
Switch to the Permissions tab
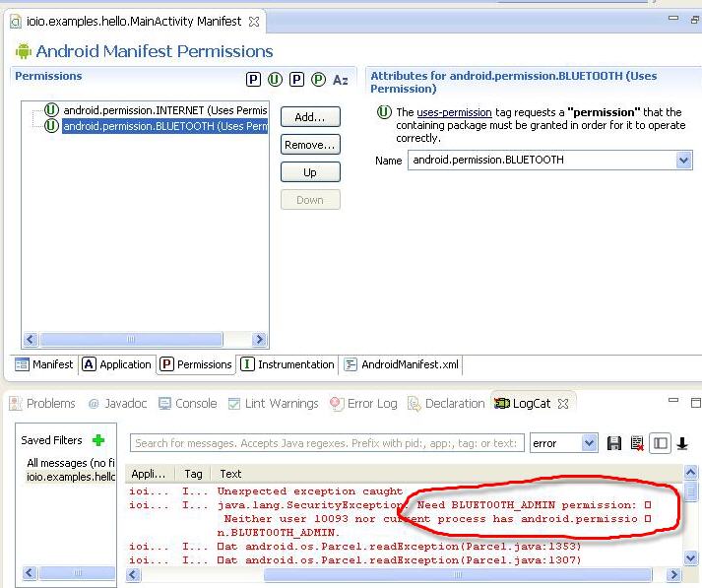[196, 364]
